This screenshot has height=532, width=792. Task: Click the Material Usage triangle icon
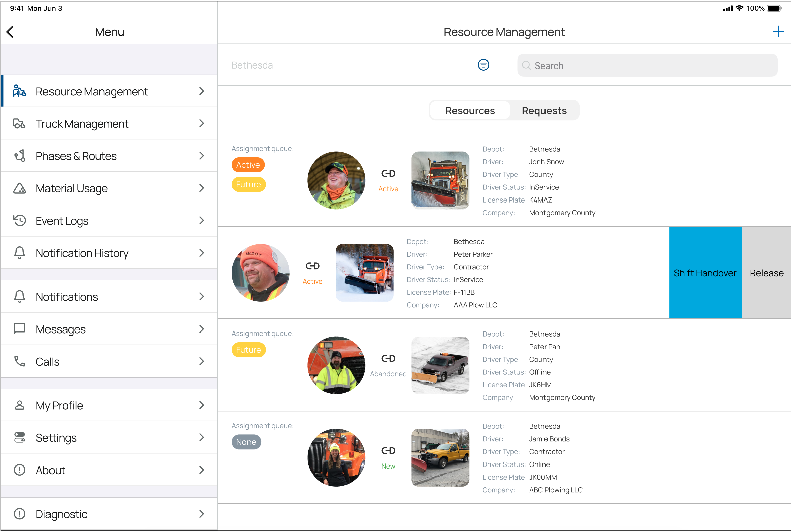pos(19,188)
